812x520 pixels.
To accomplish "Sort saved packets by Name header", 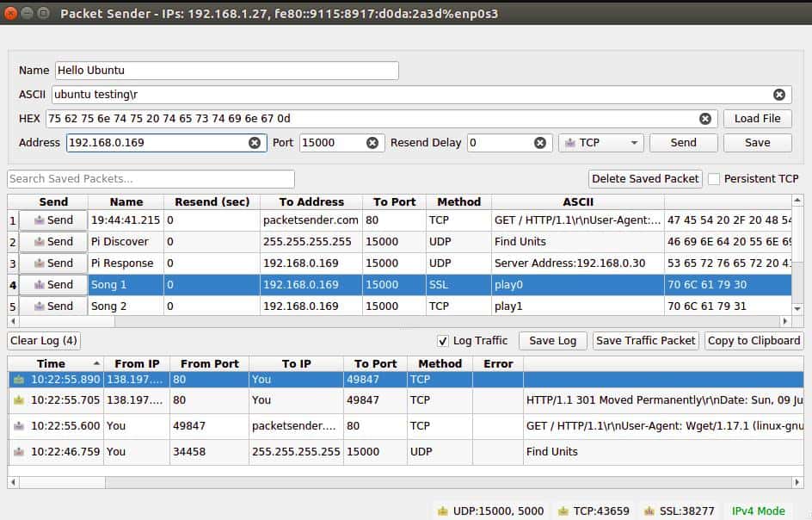I will [126, 201].
